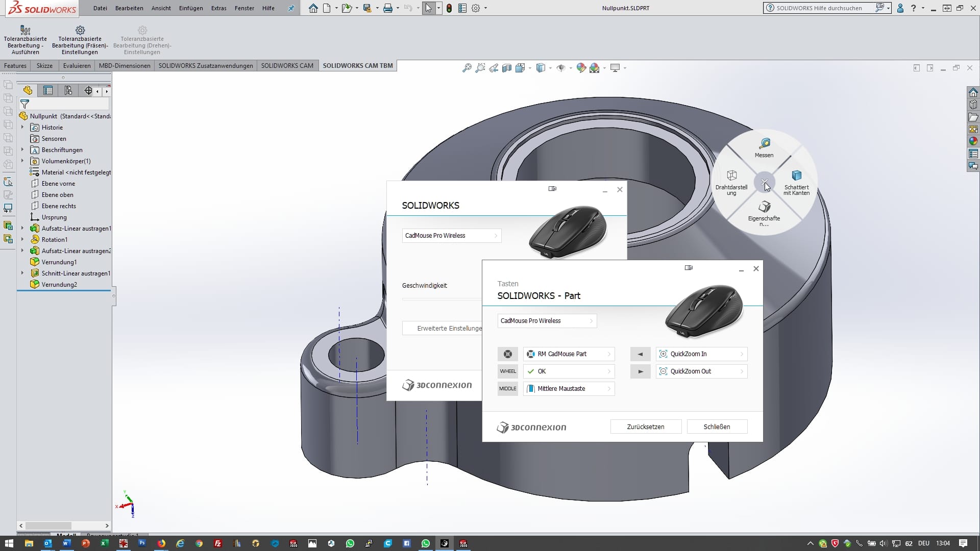
Task: Click the filter funnel icon in feature tree
Action: 24,104
